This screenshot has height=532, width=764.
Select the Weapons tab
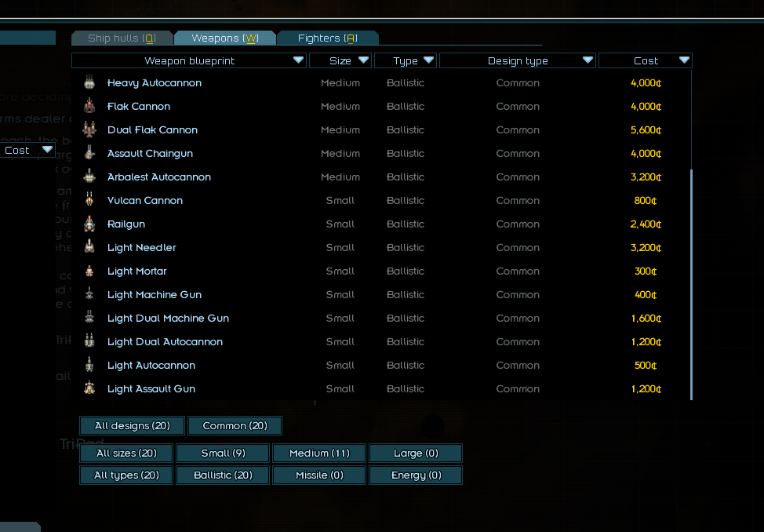[225, 38]
